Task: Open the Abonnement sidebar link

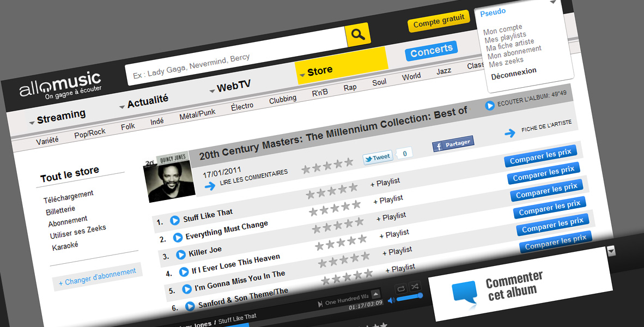Action: [x=68, y=221]
